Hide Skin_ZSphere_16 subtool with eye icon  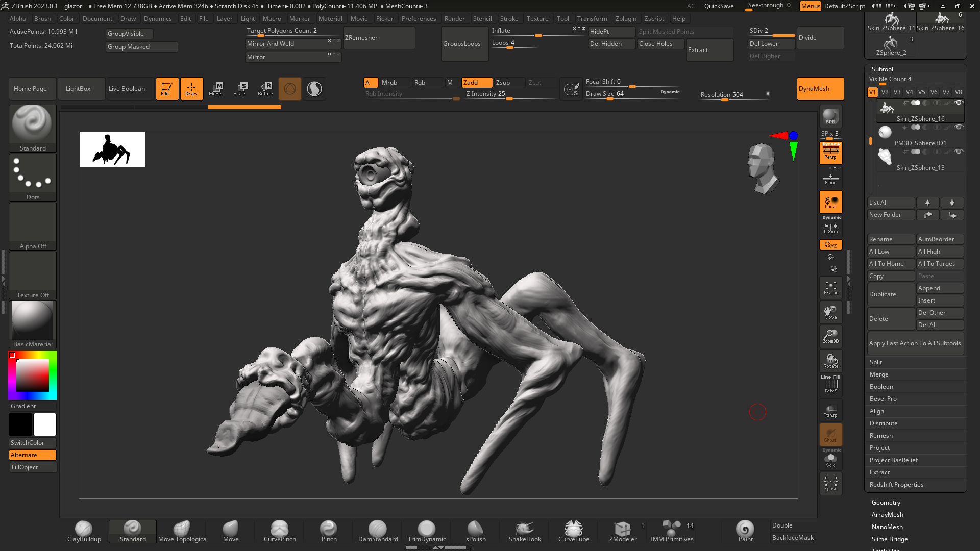(x=959, y=103)
